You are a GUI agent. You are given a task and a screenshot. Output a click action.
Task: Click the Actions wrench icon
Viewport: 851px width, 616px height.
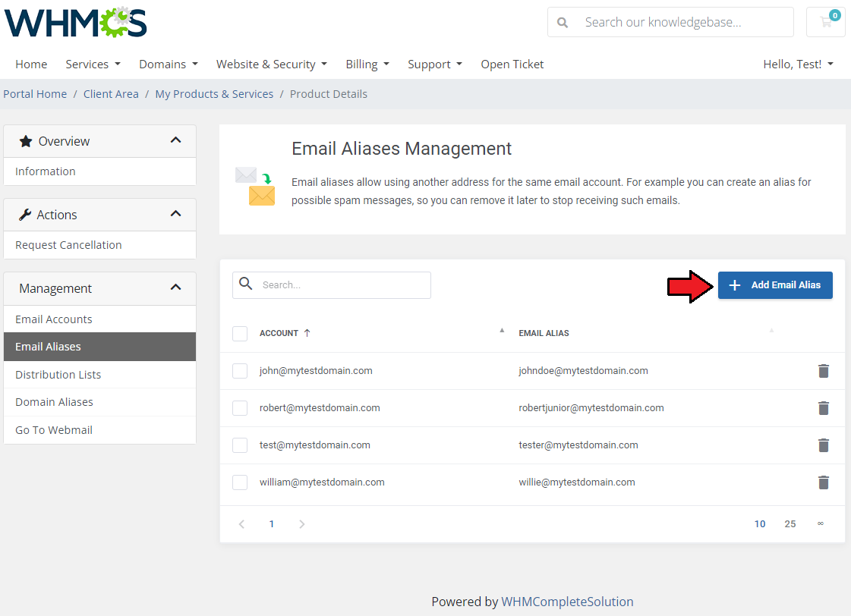(x=25, y=215)
